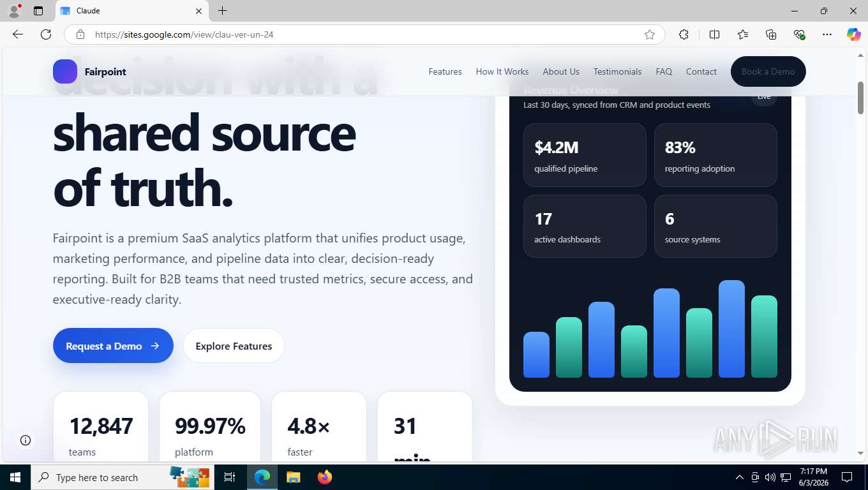
Task: Click the browser address bar URL
Action: point(184,34)
